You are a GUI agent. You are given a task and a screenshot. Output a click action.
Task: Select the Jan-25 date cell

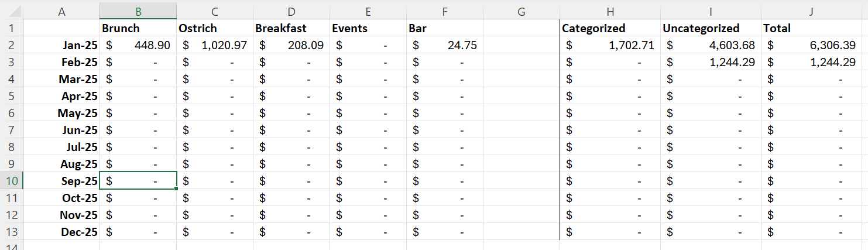[61, 45]
